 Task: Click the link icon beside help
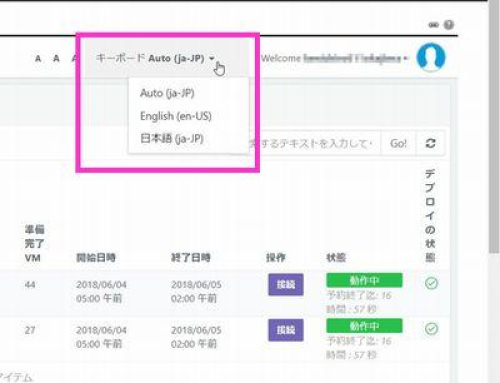(x=433, y=25)
